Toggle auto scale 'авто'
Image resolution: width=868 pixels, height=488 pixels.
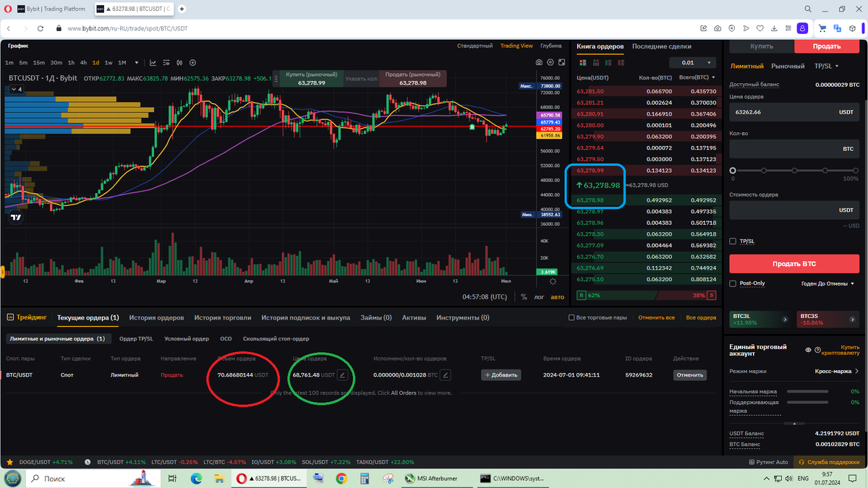557,296
